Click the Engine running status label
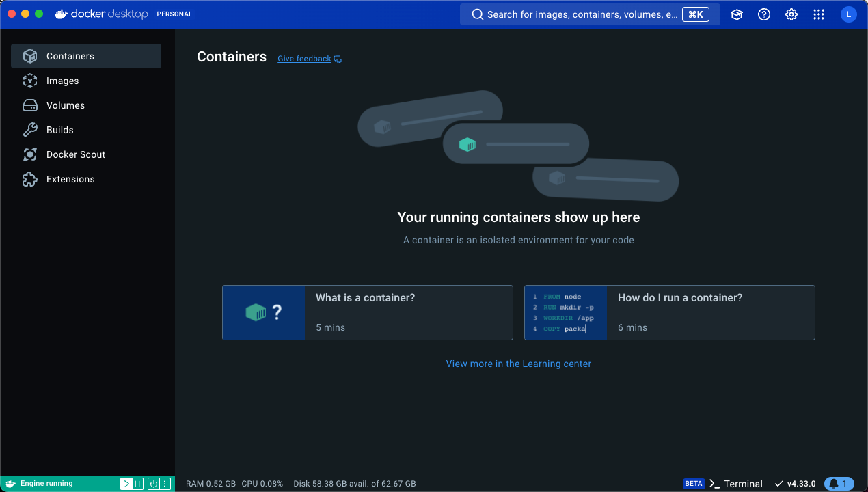 click(46, 484)
